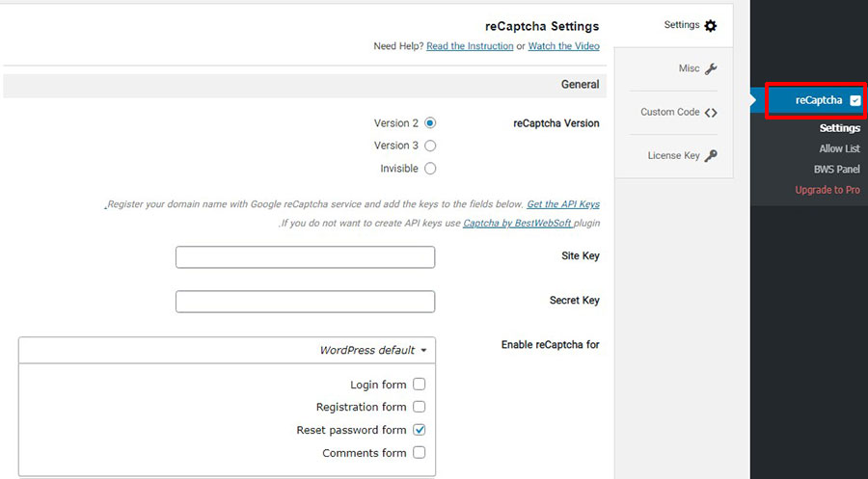Enable reCaptcha for Login form

pos(420,384)
